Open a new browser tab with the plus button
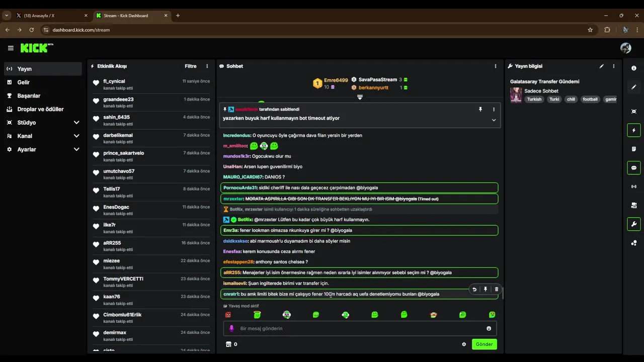Screen dimensions: 644x362 (178, 16)
